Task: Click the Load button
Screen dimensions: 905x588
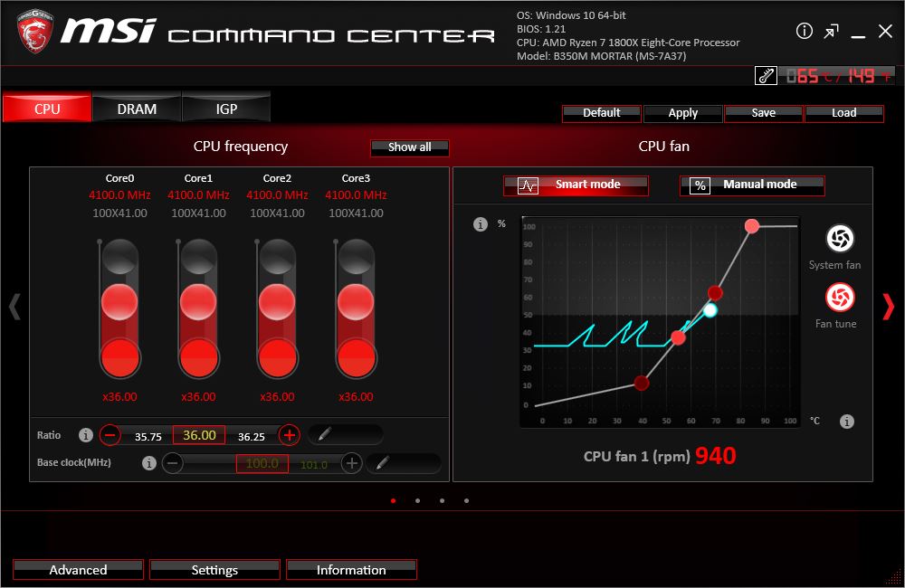Action: pyautogui.click(x=843, y=113)
